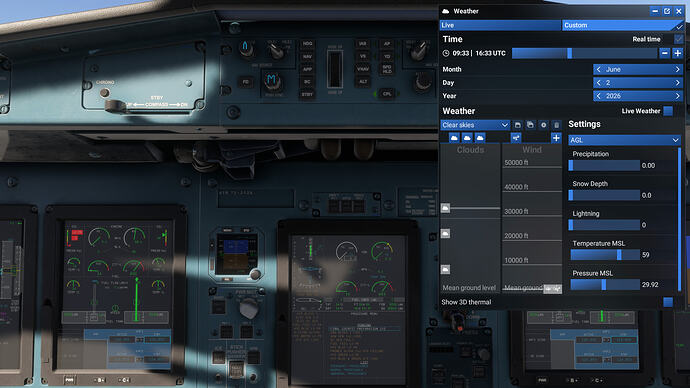The image size is (690, 388).
Task: Adjust the Snow Depth slider
Action: [x=604, y=195]
